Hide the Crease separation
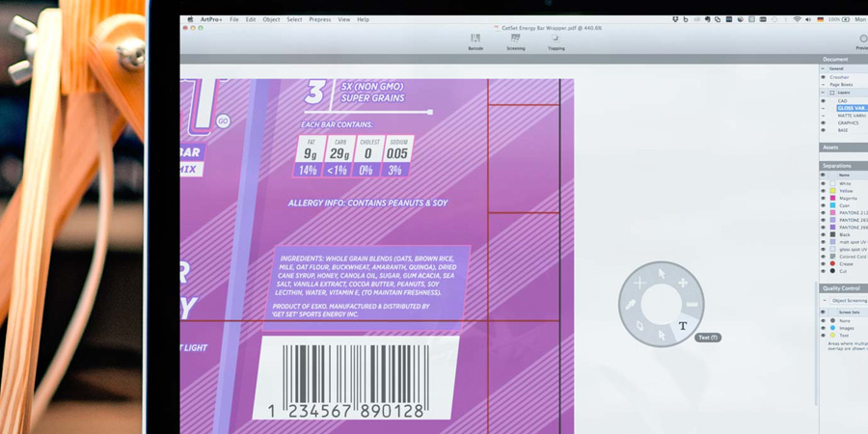This screenshot has height=434, width=868. pos(824,264)
